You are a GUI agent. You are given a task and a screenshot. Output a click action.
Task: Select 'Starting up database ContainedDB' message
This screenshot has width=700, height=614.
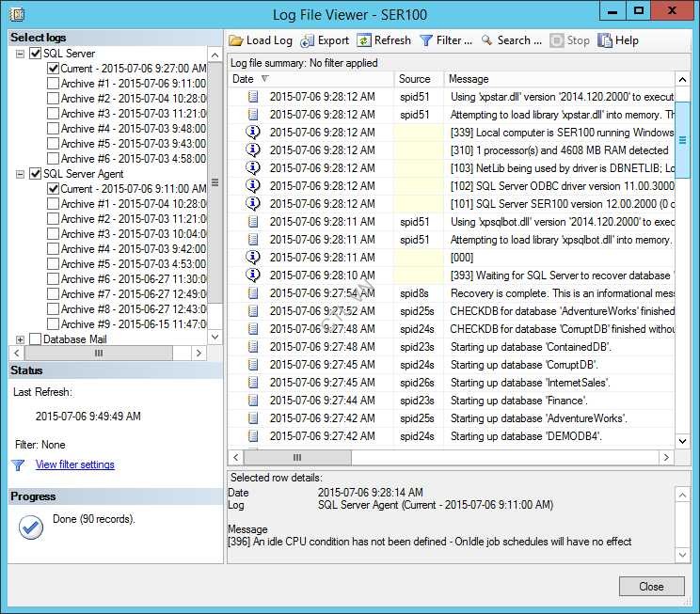click(x=531, y=347)
